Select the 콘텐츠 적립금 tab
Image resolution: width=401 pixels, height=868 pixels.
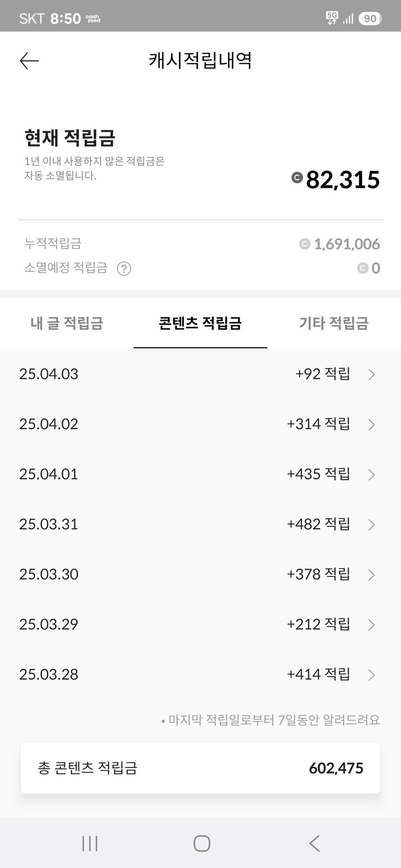click(200, 323)
